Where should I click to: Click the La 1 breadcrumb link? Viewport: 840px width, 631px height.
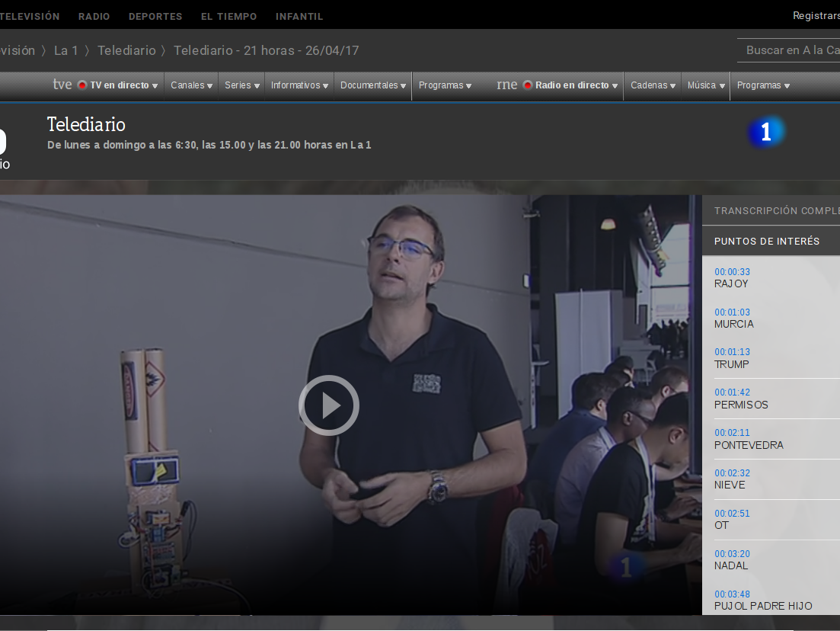tap(66, 50)
